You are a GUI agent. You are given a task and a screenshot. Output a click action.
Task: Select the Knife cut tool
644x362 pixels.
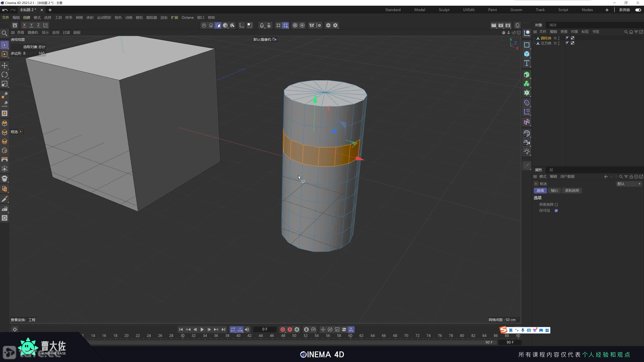[x=5, y=199]
